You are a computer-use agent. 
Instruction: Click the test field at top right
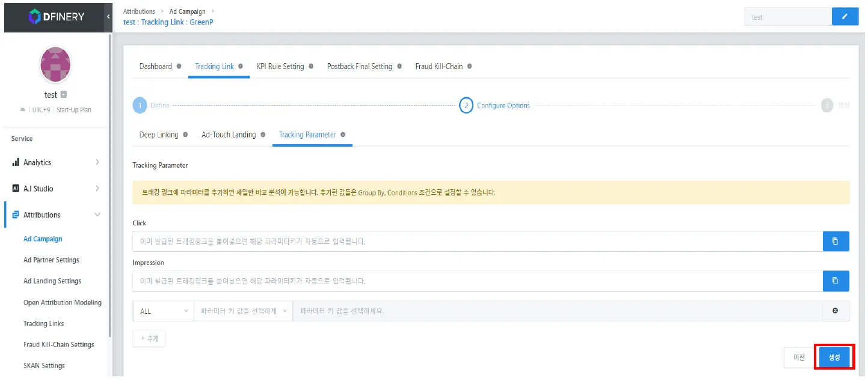pos(788,17)
